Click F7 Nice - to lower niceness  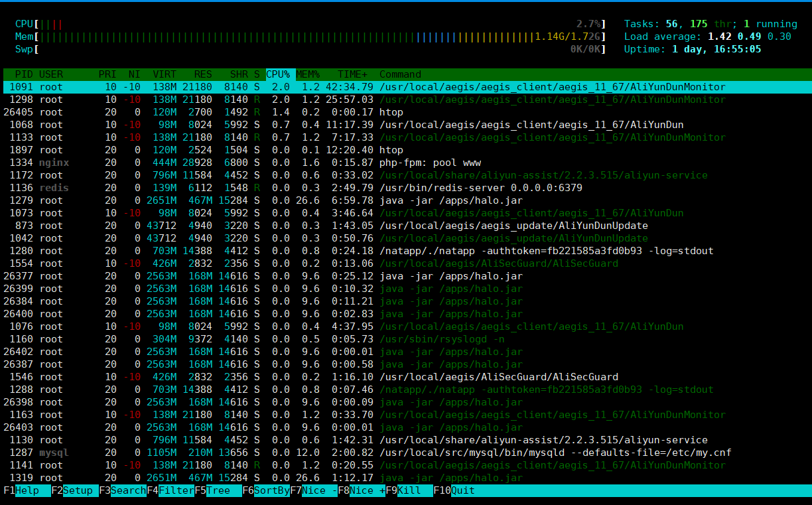pos(314,490)
